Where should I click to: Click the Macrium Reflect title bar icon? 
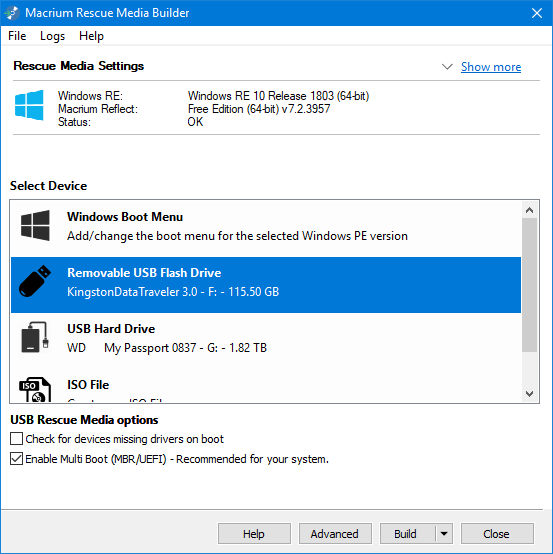pos(12,13)
